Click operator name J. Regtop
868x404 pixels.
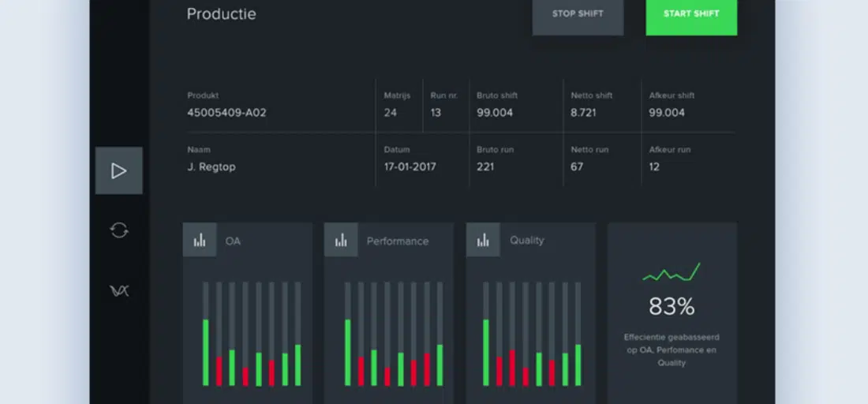(x=211, y=166)
